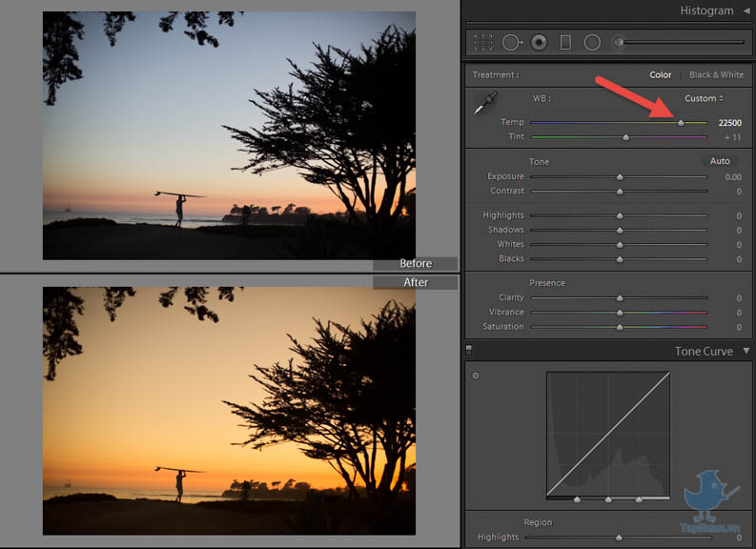Open the WB Custom preset dropdown
Viewport: 756px width, 549px height.
[x=704, y=98]
